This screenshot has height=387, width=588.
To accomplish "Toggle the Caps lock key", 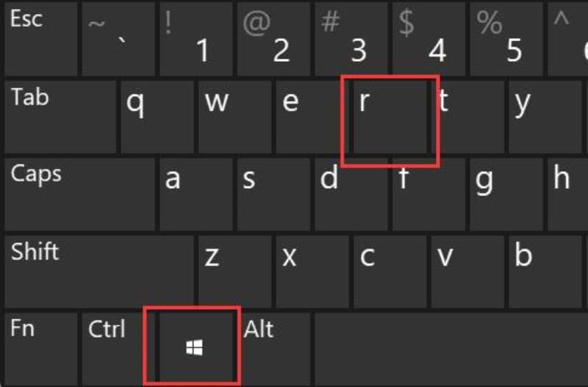I will [80, 195].
